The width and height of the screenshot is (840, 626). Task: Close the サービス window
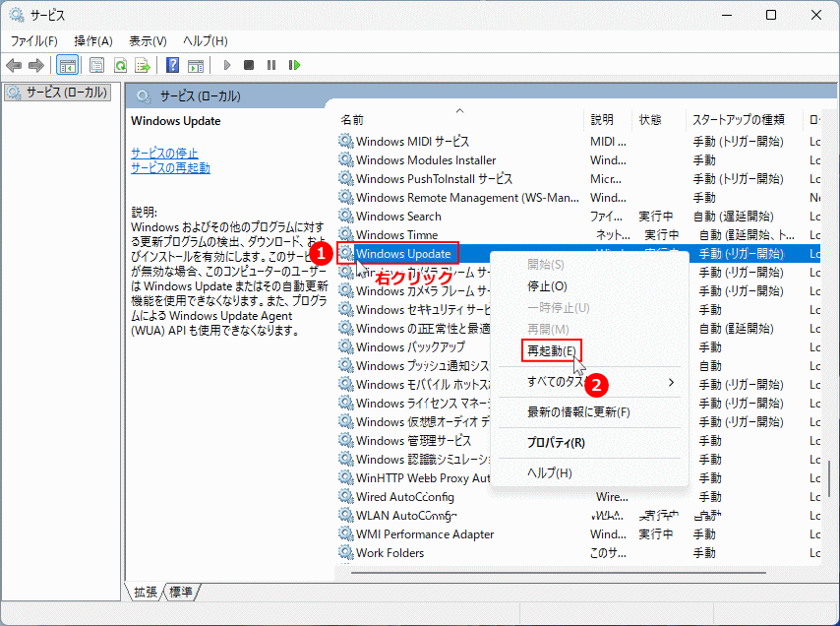pos(815,15)
